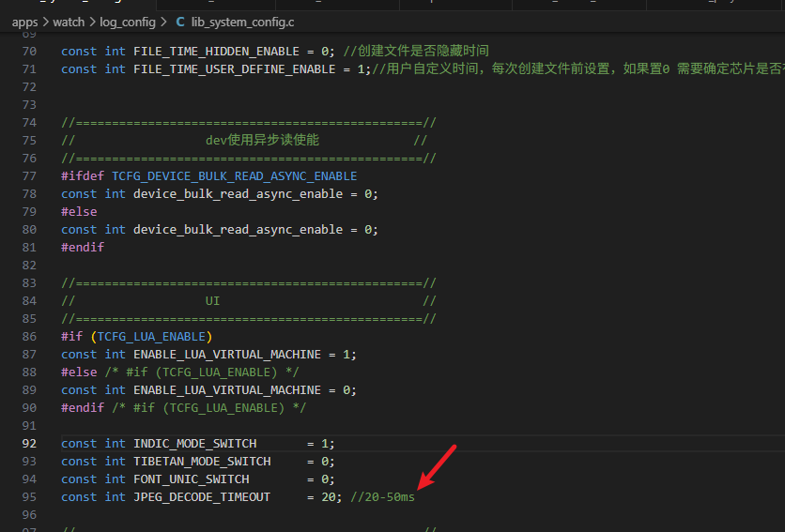Click FILE_TIME_USER_DEFINE_ENABLE identifier

point(235,69)
